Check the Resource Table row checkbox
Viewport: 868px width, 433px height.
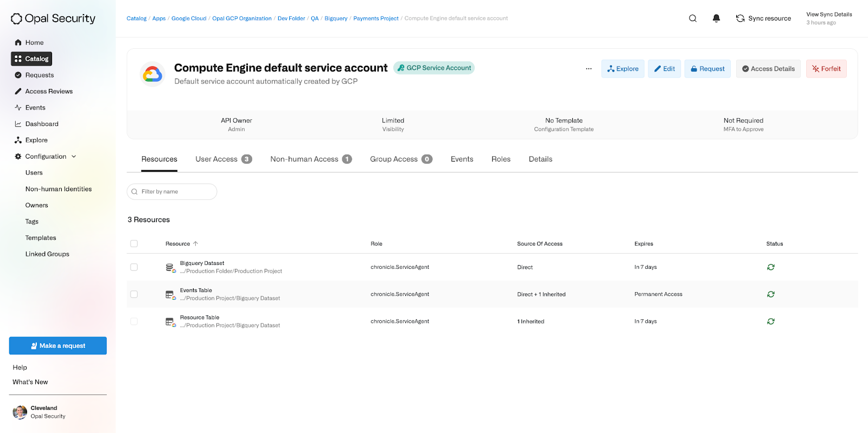click(x=134, y=321)
